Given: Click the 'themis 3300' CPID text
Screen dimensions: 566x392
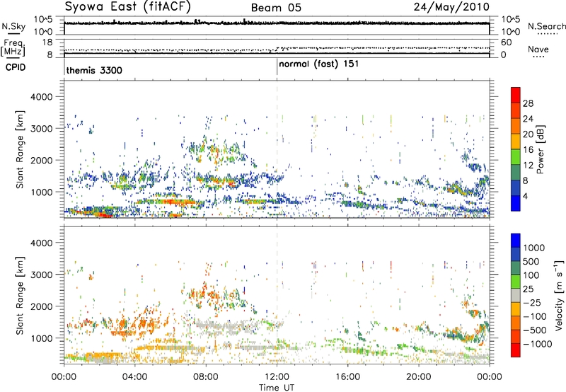Looking at the screenshot, I should [94, 70].
